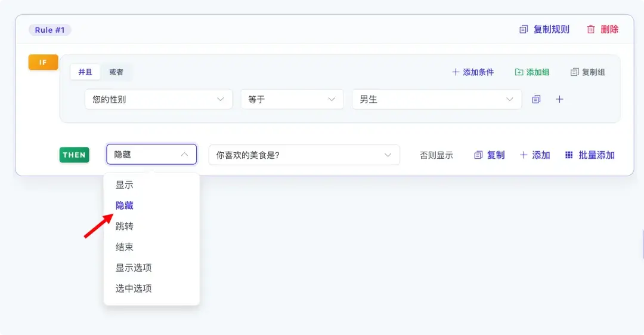Screen dimensions: 644x335
Task: Choose 结束 from the action list
Action: 151,247
